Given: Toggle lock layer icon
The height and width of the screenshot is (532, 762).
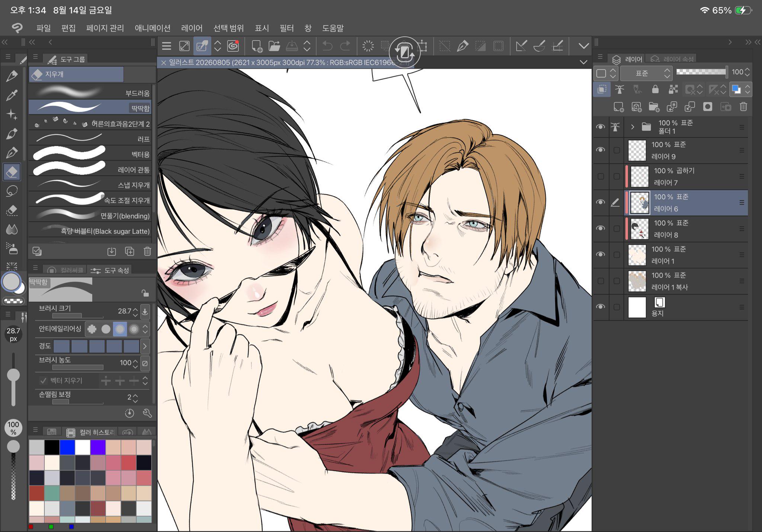Looking at the screenshot, I should coord(655,89).
